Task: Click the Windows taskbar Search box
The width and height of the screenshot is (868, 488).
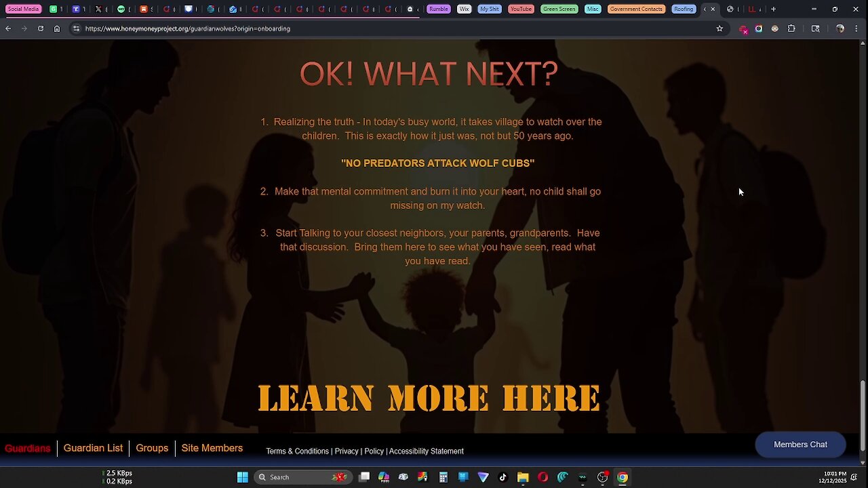Action: click(302, 477)
